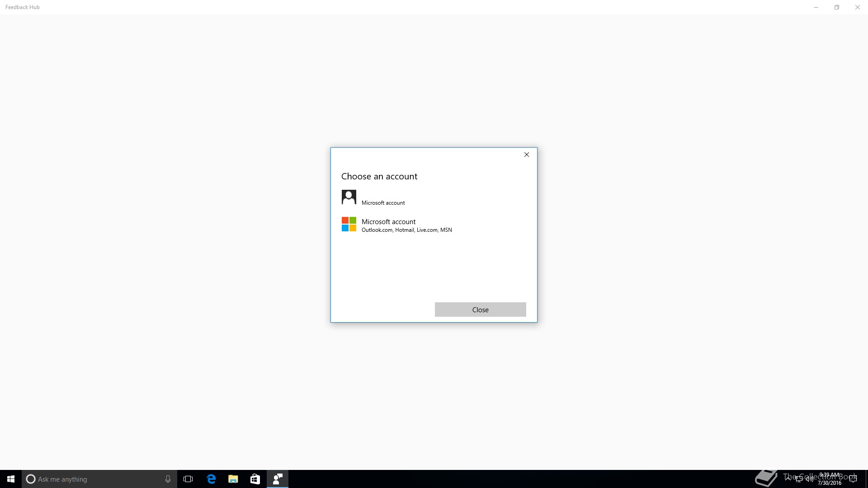Open the Windows Start menu

coord(11,479)
